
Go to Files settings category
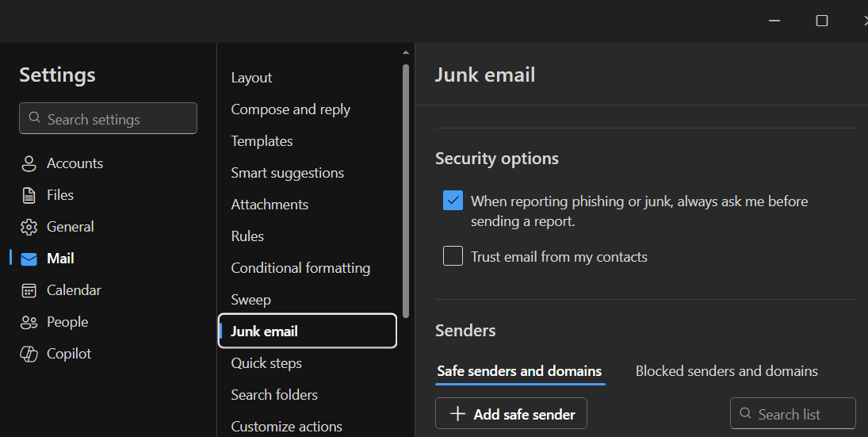[59, 195]
